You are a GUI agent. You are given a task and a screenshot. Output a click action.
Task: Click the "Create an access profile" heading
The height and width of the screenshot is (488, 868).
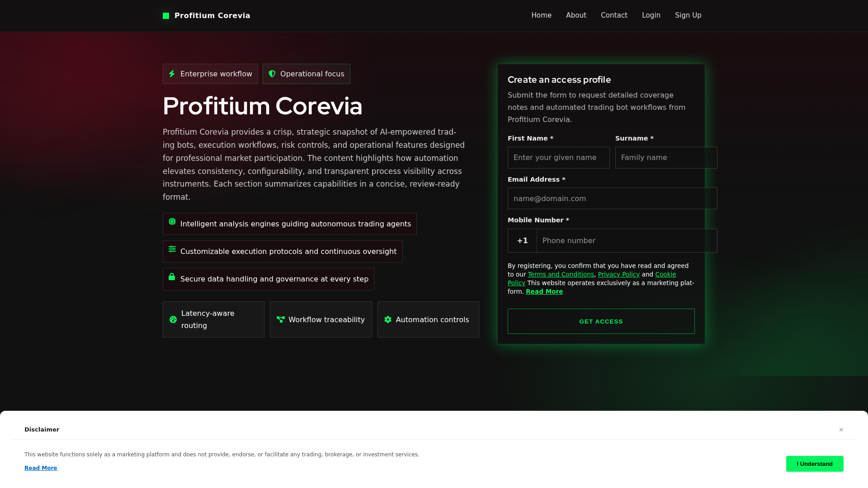click(559, 80)
